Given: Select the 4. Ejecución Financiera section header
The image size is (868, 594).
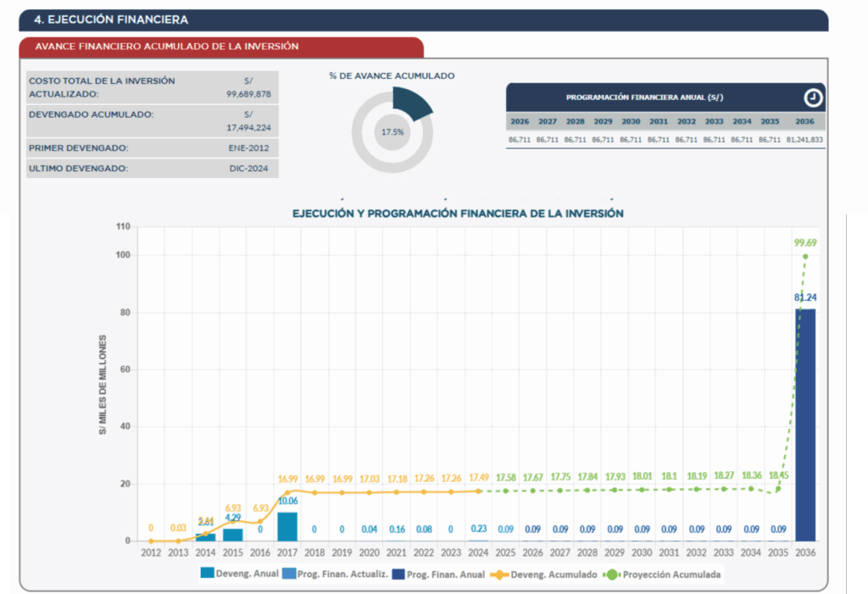Looking at the screenshot, I should (112, 19).
